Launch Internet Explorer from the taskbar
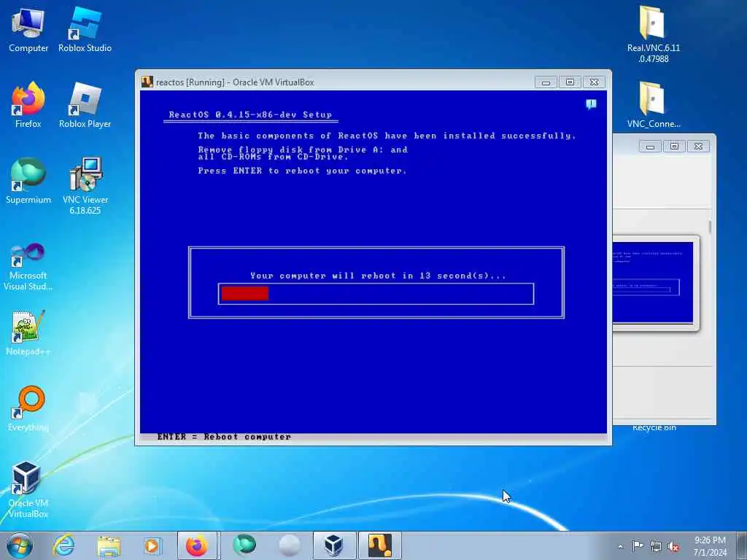The width and height of the screenshot is (747, 560). 64,545
